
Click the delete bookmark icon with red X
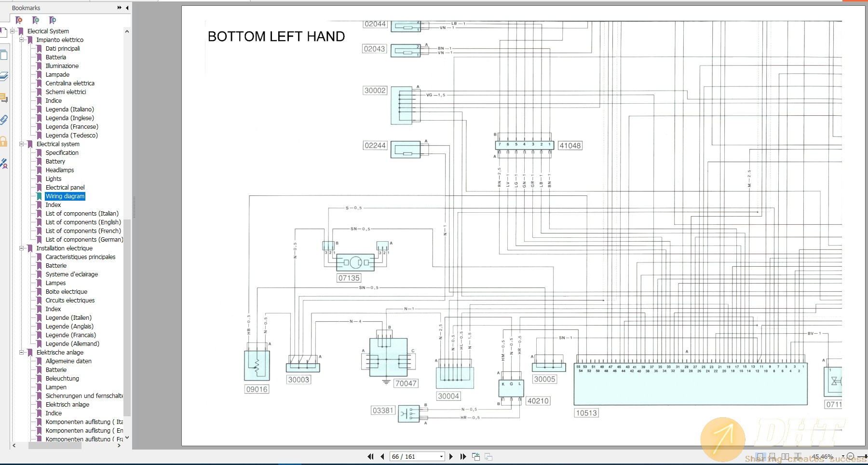point(19,20)
